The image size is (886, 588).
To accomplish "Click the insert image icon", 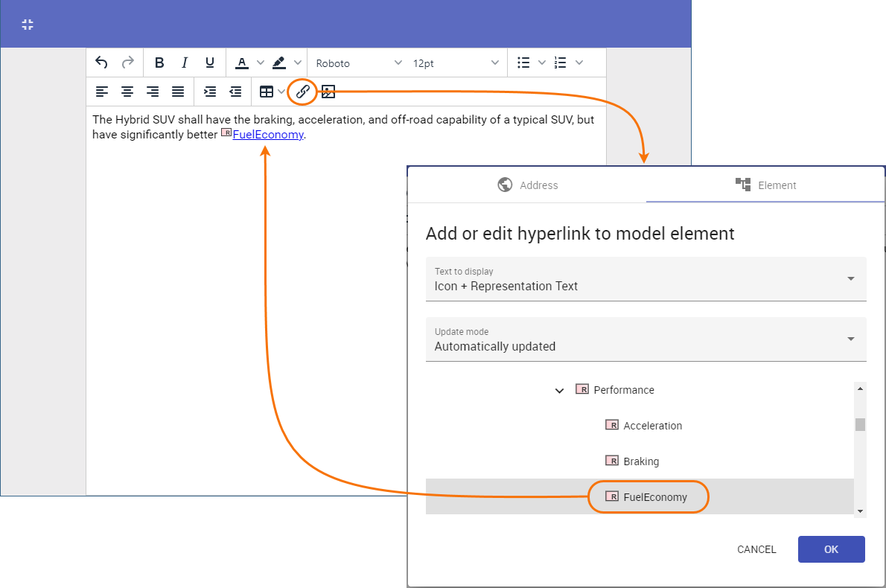I will point(328,92).
